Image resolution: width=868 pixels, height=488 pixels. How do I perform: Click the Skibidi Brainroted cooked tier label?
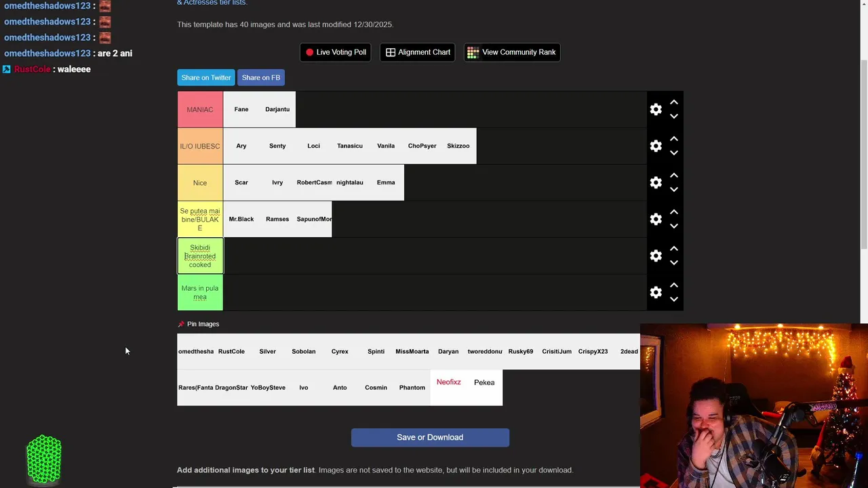[200, 256]
